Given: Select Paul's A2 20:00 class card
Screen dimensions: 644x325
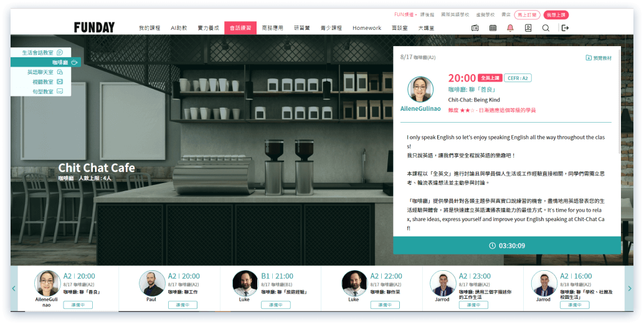Looking at the screenshot, I should [x=169, y=289].
